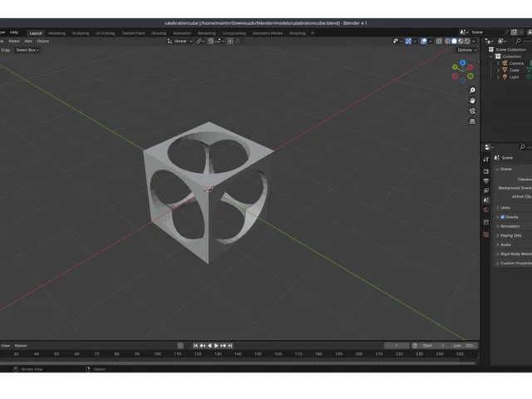Jump to the end frame in timeline
Screen dimensions: 532x399
pyautogui.click(x=230, y=346)
